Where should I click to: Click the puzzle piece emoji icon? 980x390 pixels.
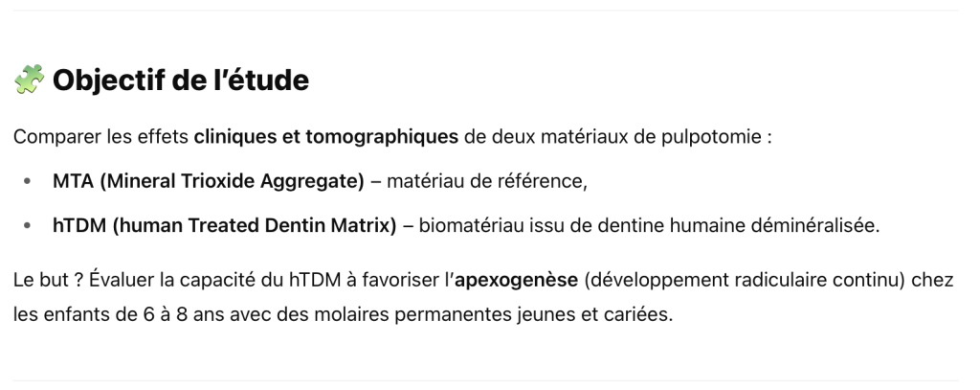[x=29, y=80]
